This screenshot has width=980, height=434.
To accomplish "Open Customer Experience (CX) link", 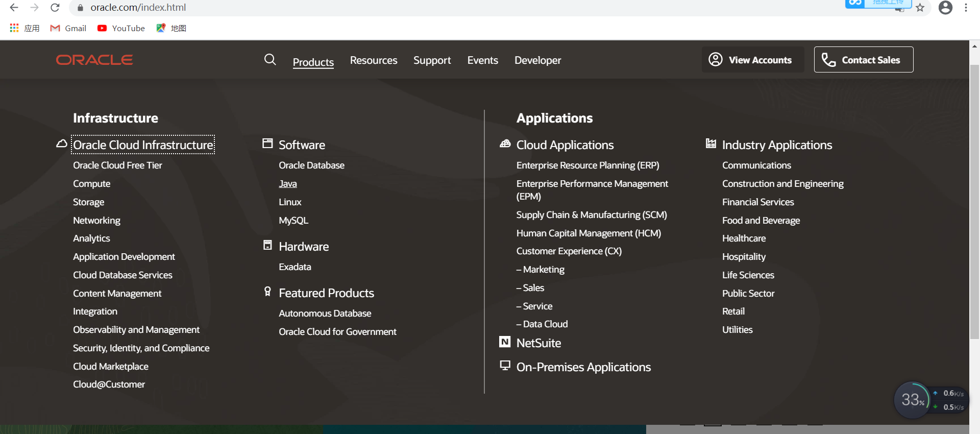I will [569, 251].
